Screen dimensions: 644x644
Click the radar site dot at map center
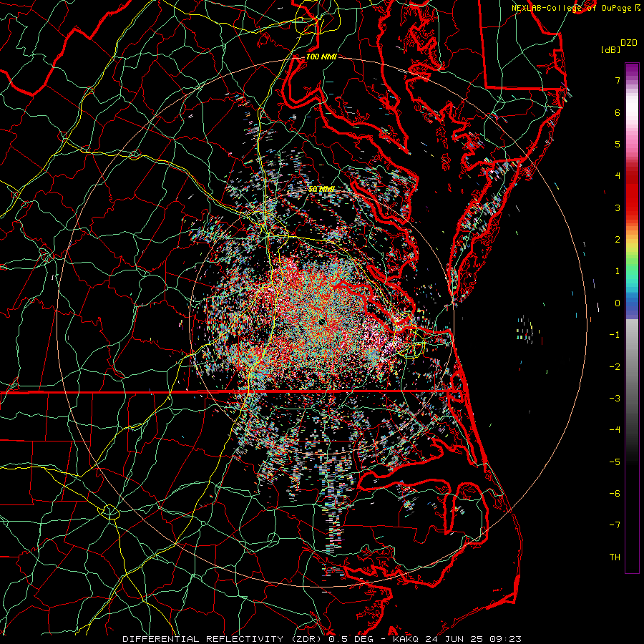(x=321, y=323)
